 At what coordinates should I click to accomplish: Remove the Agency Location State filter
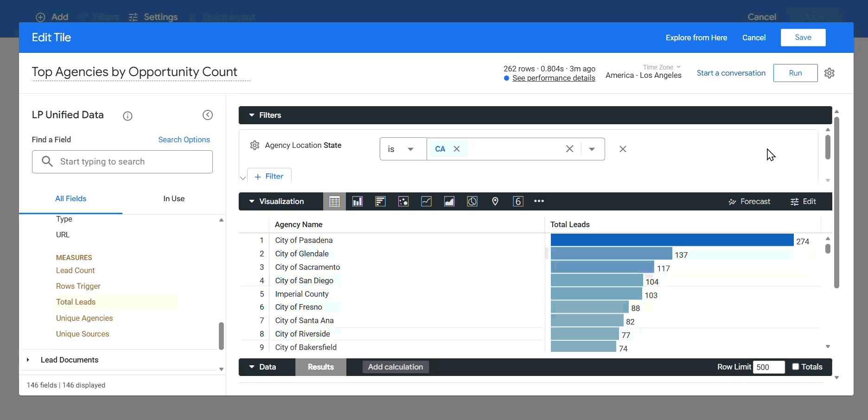click(x=623, y=149)
